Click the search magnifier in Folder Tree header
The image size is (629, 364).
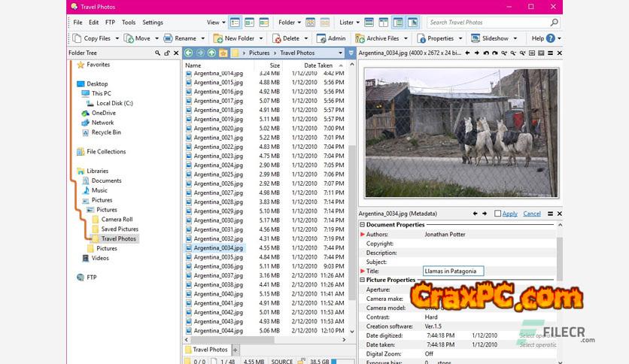[x=158, y=53]
